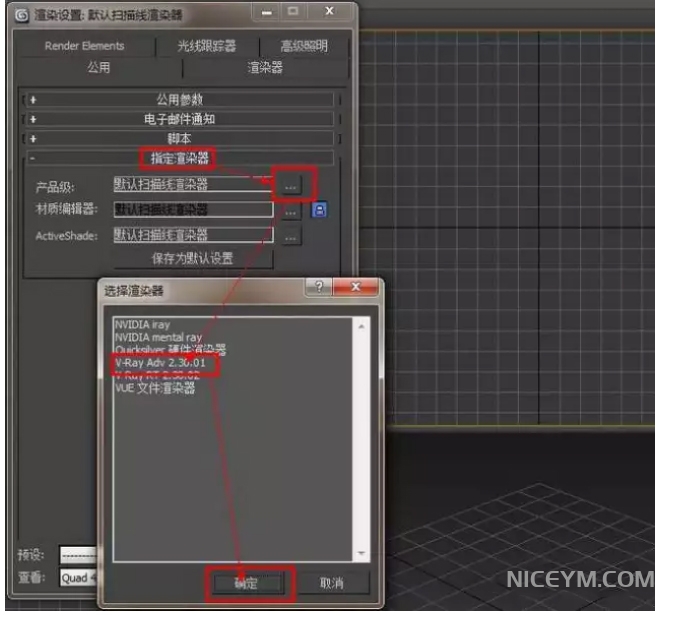
Task: Click the renderer list scroll down arrow
Action: point(361,553)
